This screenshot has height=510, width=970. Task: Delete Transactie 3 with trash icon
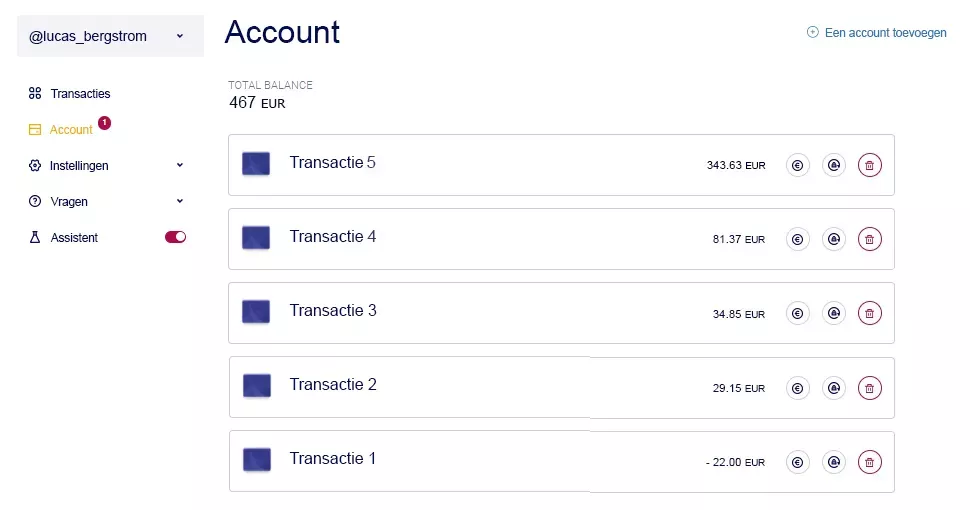(869, 314)
